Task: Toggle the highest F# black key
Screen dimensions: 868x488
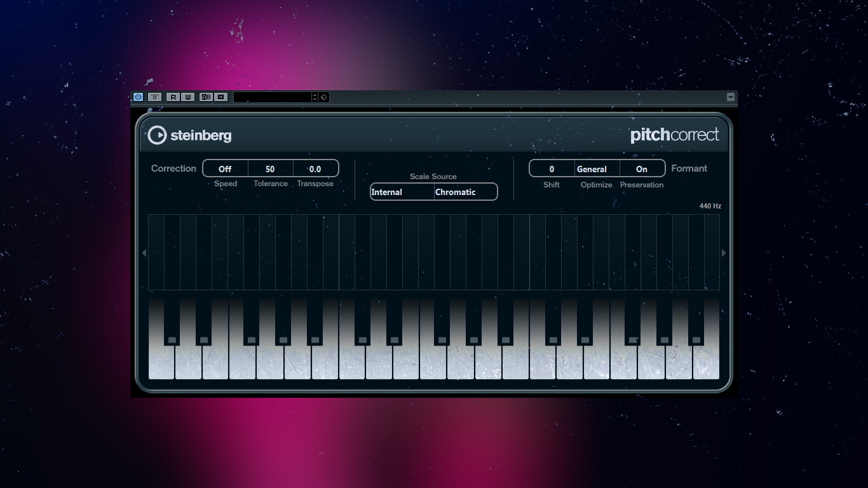Action: [633, 322]
